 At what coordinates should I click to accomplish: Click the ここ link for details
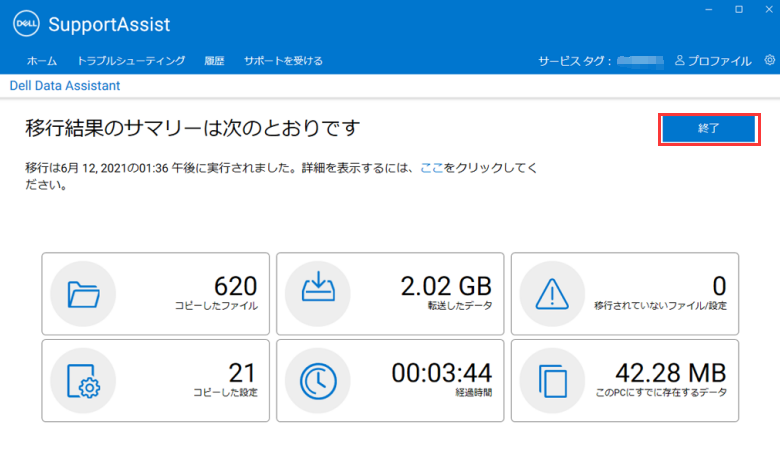pos(431,168)
